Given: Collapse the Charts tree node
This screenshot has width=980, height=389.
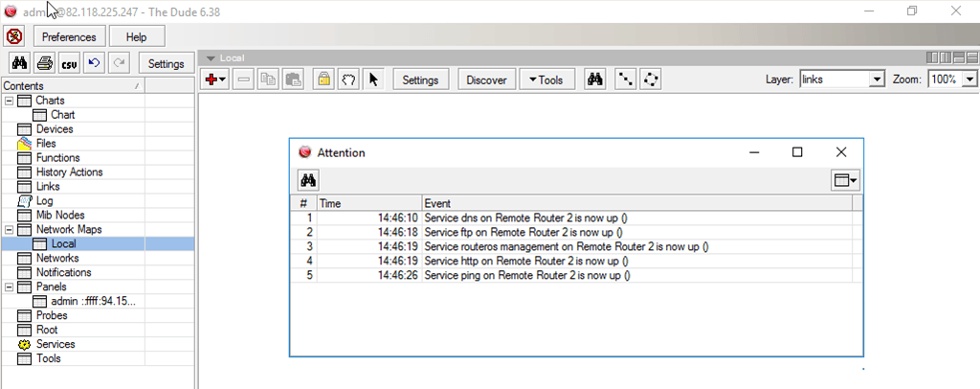Looking at the screenshot, I should click(x=10, y=101).
